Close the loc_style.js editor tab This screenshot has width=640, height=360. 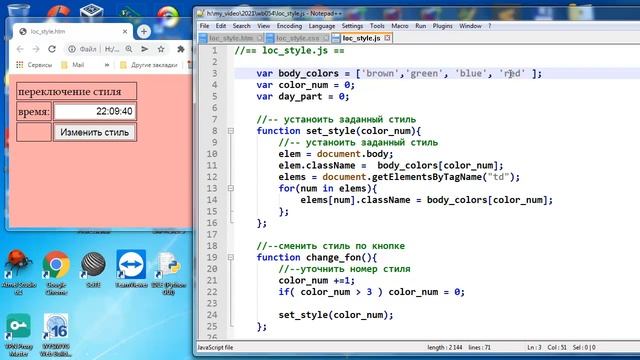pos(387,38)
